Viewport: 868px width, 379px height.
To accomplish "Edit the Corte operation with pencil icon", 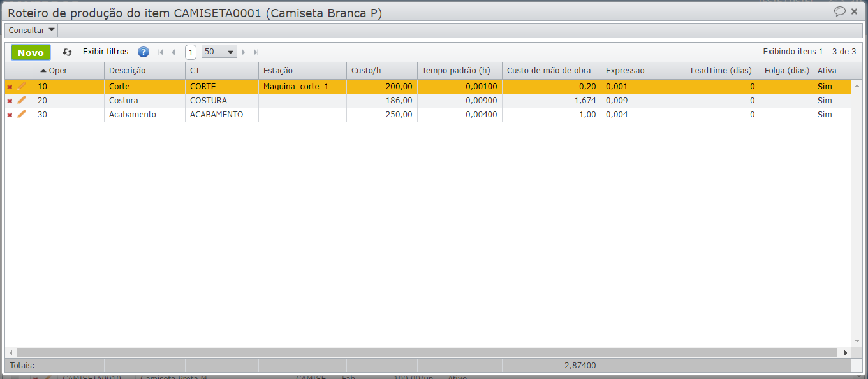I will (x=22, y=86).
